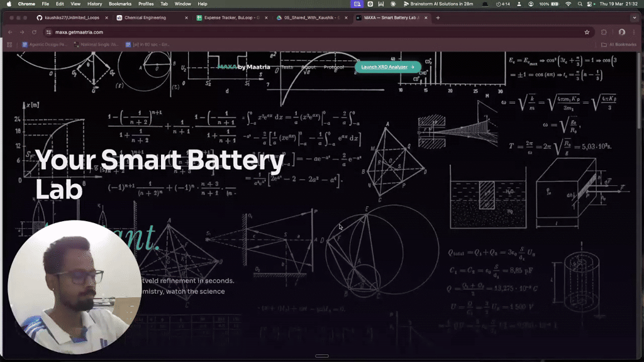Close the MAXA Smart Battery Lab tab
644x362 pixels.
click(426, 18)
